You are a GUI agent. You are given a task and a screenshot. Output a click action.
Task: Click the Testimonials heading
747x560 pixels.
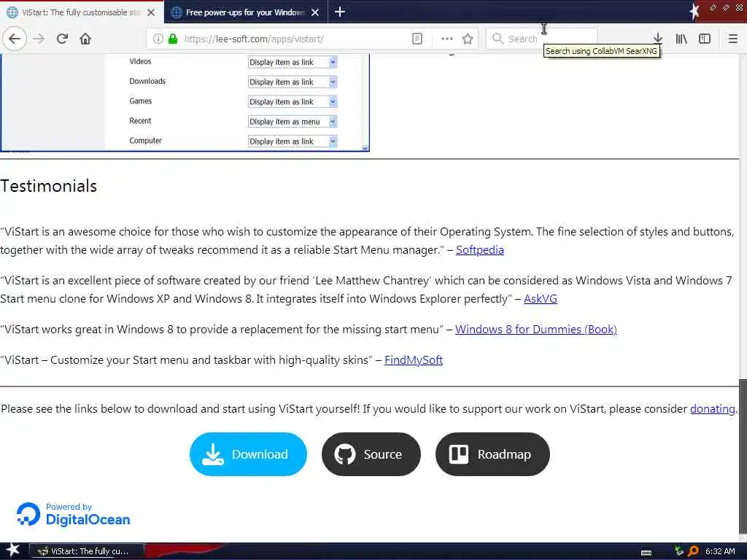click(49, 186)
